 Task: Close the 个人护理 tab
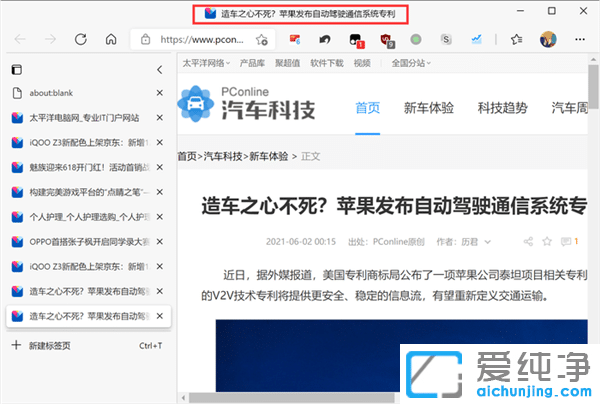[x=160, y=217]
